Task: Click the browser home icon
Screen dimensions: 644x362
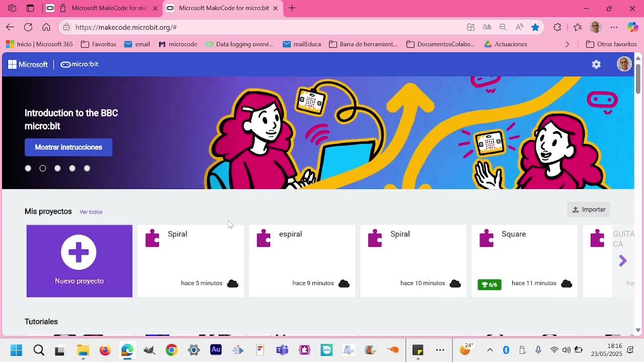Action: pyautogui.click(x=46, y=27)
